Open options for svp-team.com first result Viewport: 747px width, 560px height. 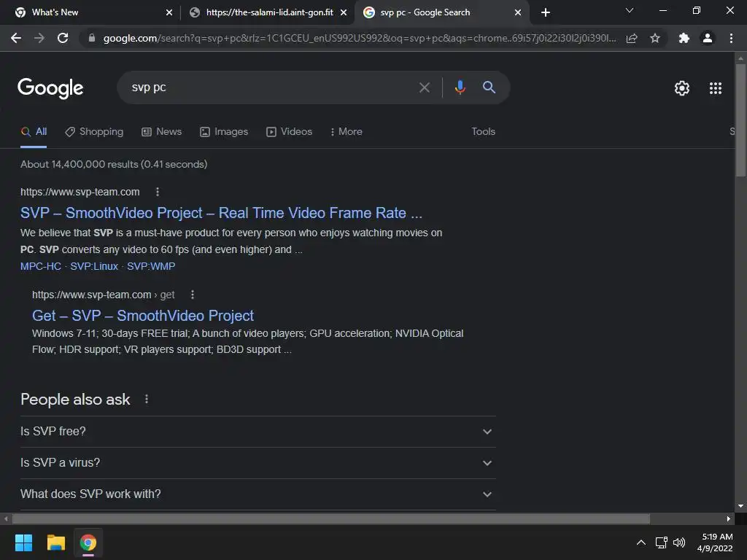(x=158, y=192)
